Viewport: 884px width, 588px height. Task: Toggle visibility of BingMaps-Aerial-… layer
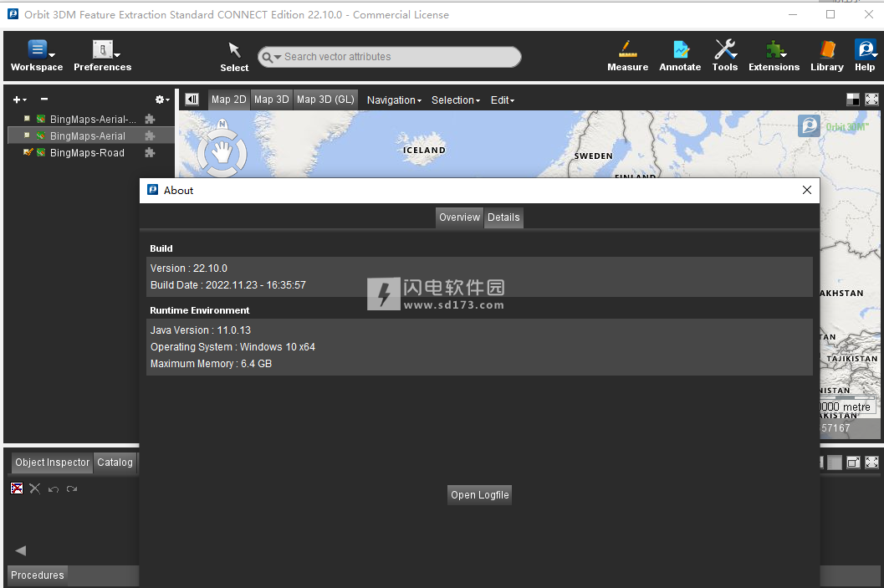pyautogui.click(x=27, y=119)
